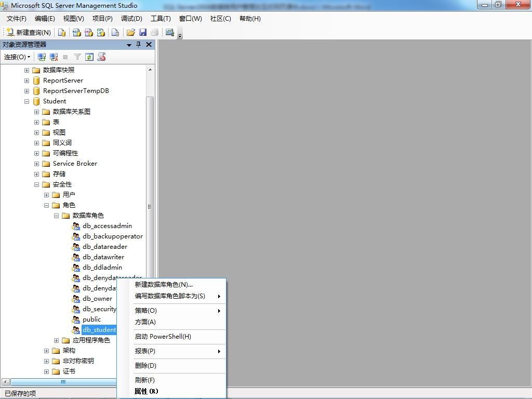Expand the 数据库关系图 folder
The width and height of the screenshot is (532, 399).
point(36,112)
